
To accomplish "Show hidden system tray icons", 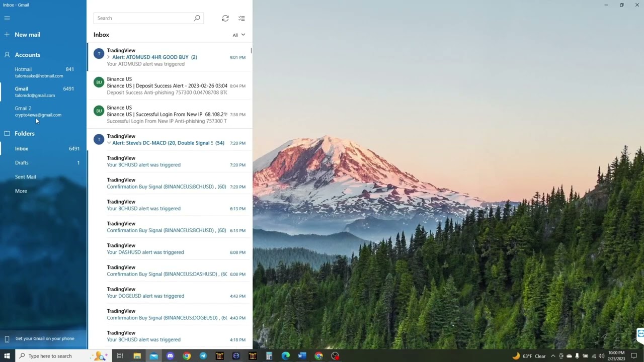I will click(x=553, y=356).
